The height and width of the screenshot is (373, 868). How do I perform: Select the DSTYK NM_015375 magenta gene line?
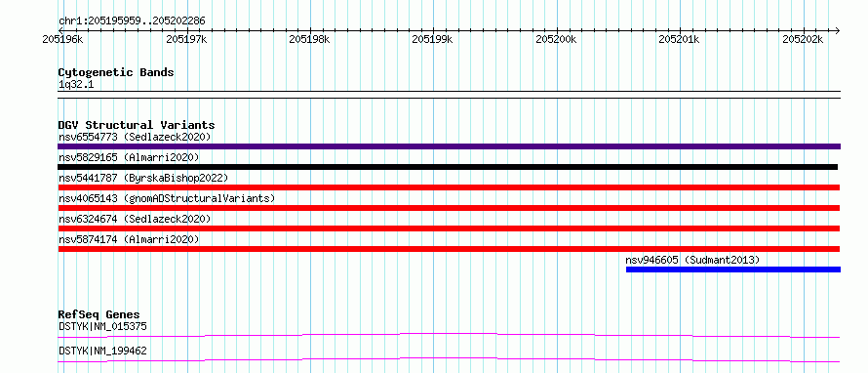[x=449, y=335]
